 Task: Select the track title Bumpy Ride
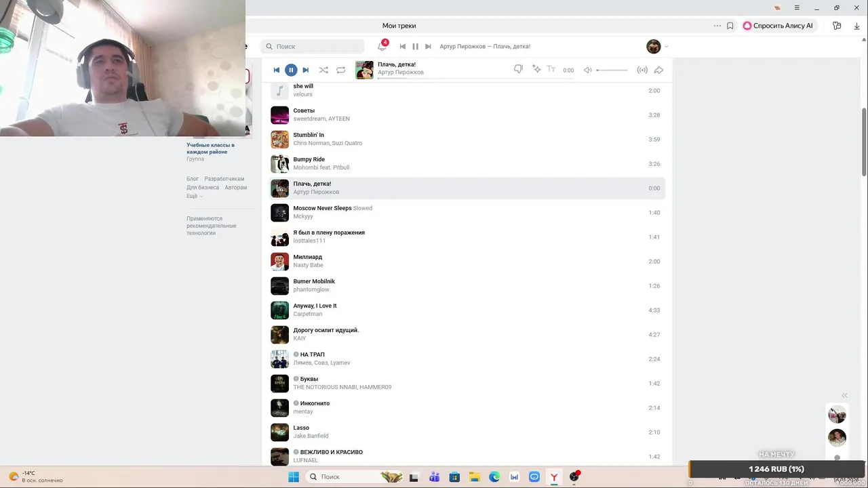pos(309,159)
